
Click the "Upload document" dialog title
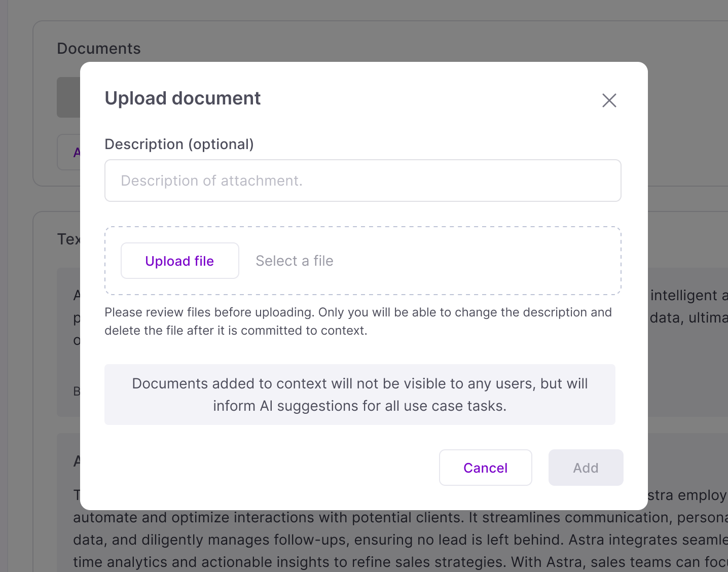pyautogui.click(x=183, y=98)
